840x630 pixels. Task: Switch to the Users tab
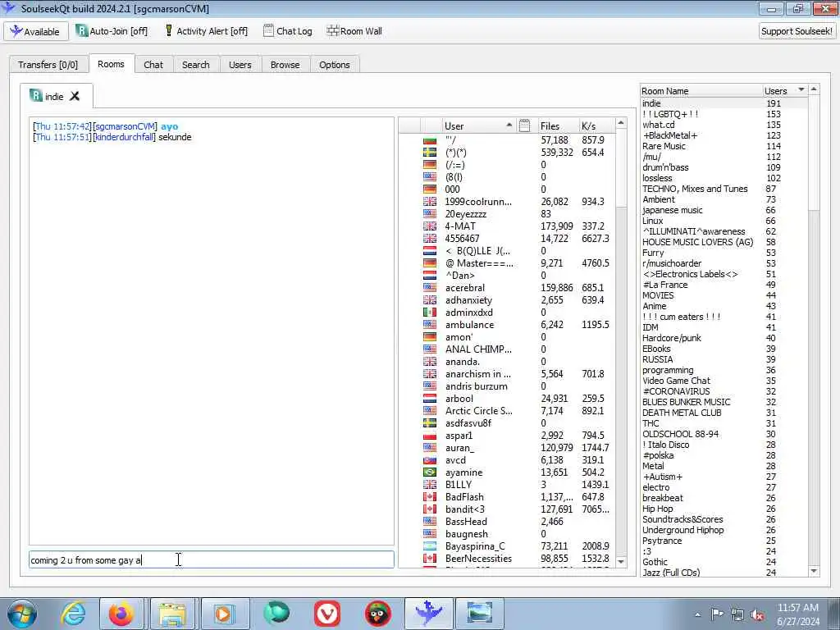click(240, 65)
